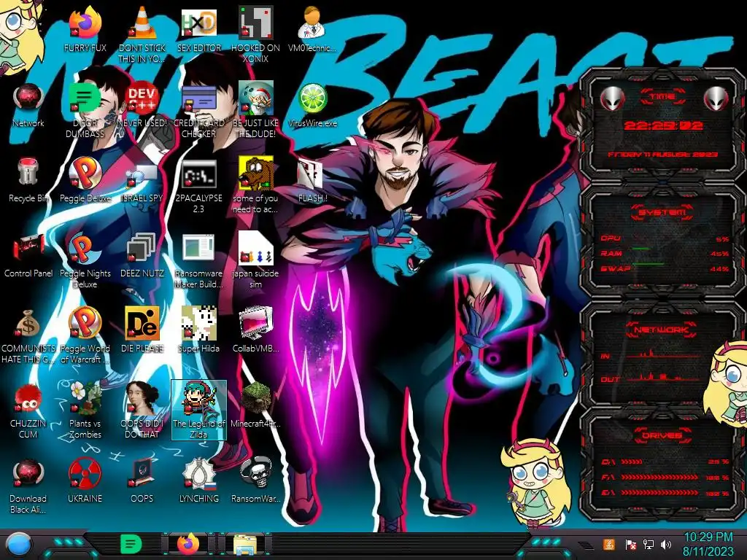This screenshot has width=747, height=560.
Task: Click the Friday 11 August 2023 date text
Action: [662, 155]
